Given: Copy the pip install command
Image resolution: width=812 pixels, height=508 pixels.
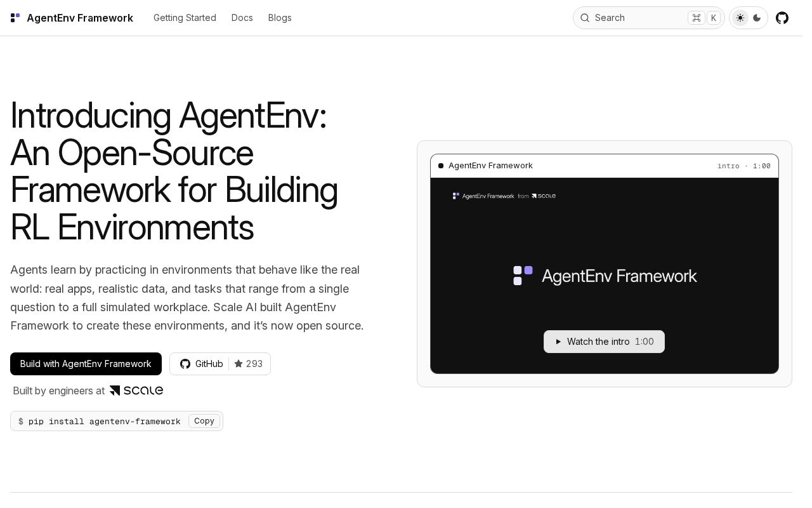Looking at the screenshot, I should pyautogui.click(x=204, y=421).
